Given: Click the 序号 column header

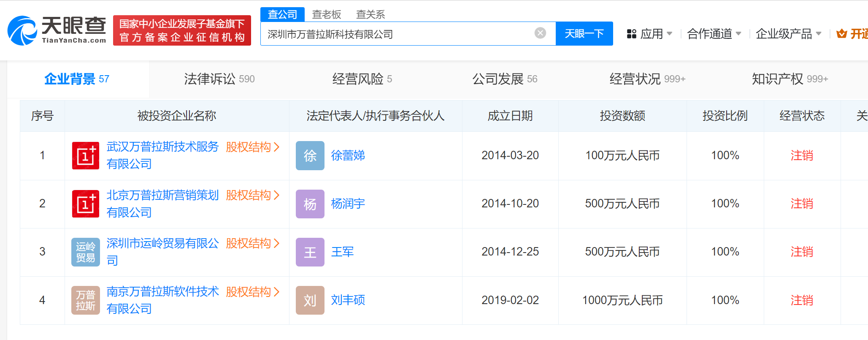Looking at the screenshot, I should (42, 116).
